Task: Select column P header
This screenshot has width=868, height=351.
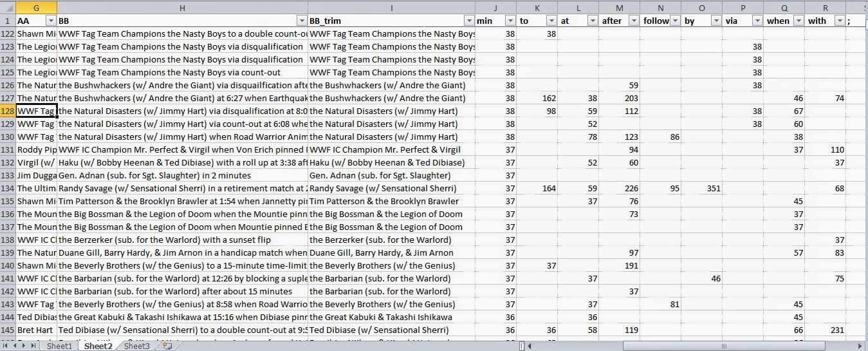Action: point(743,7)
